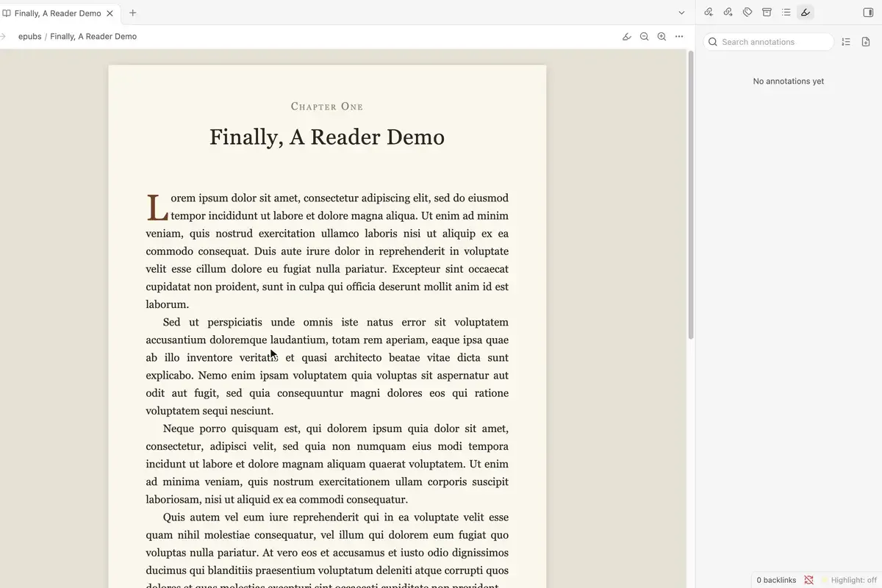This screenshot has width=882, height=588.
Task: Click the Chapter One heading text
Action: point(327,107)
